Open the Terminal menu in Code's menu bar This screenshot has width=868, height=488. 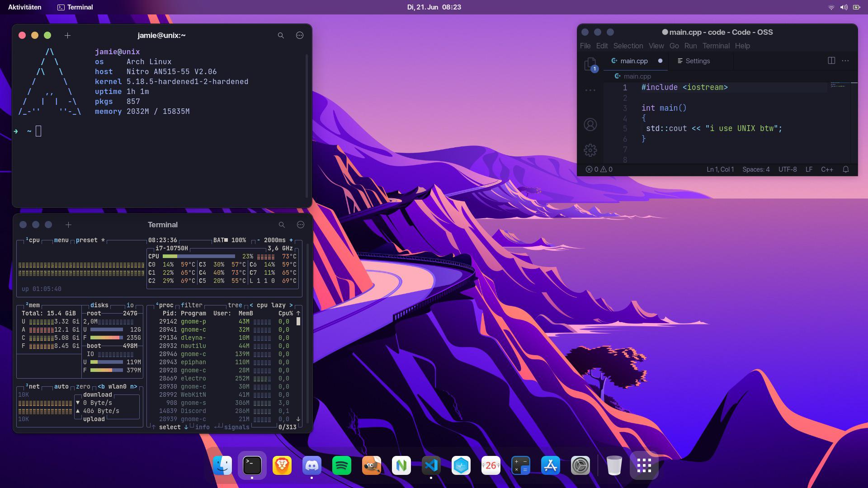pos(716,46)
